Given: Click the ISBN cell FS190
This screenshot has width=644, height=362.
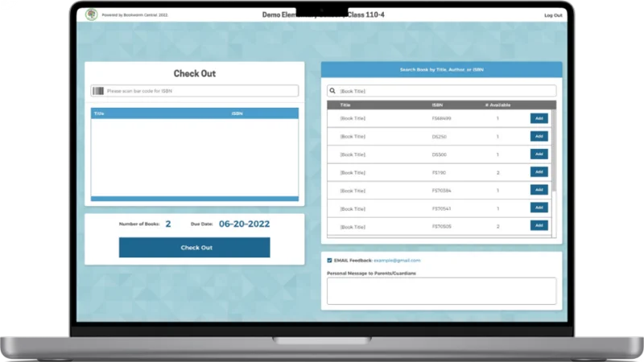Looking at the screenshot, I should tap(439, 173).
